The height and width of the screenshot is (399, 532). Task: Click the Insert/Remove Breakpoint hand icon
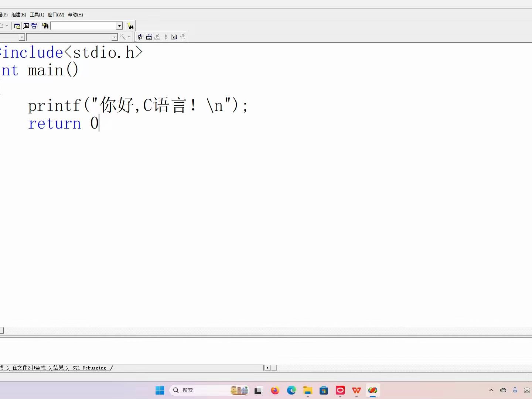coord(183,37)
